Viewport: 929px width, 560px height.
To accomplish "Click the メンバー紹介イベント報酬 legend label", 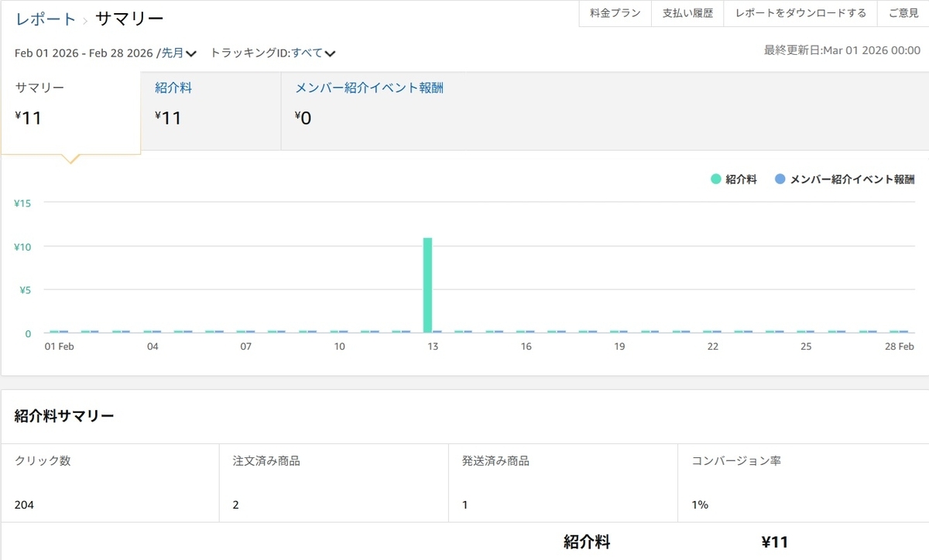I will [852, 179].
